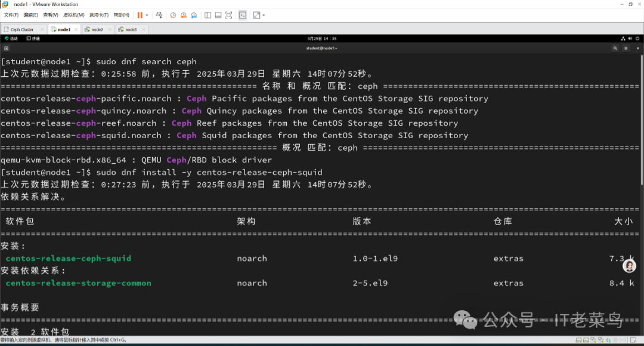
Task: Click the second network adapter status icon
Action: coord(601,340)
